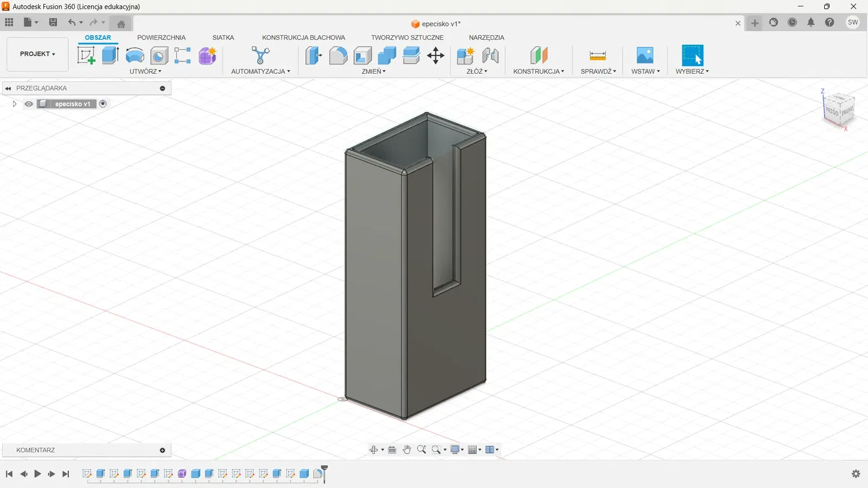
Task: Activate the Move/Copy arrows tool
Action: tap(436, 55)
